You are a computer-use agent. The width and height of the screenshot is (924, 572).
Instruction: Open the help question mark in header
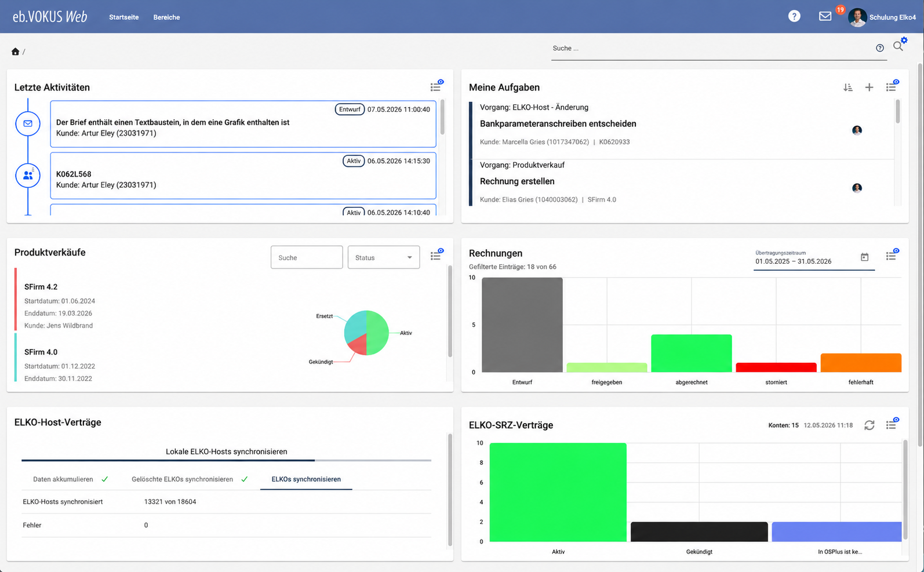794,16
